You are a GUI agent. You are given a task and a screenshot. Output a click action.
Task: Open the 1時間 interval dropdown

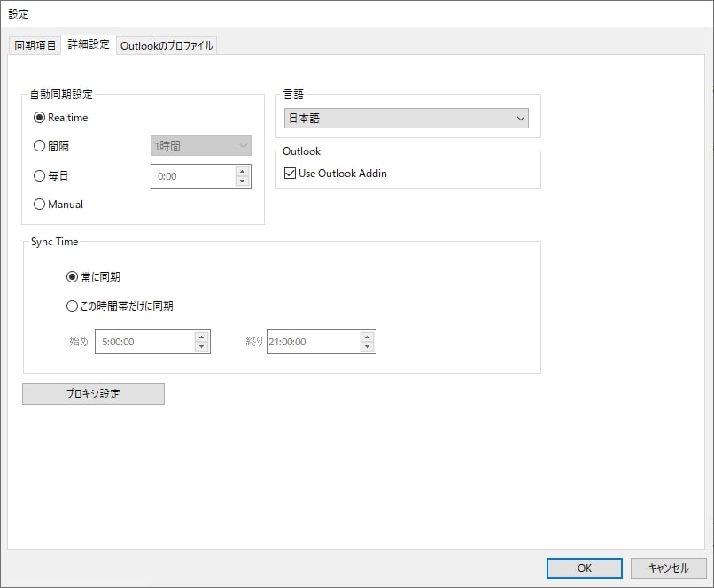pos(201,145)
